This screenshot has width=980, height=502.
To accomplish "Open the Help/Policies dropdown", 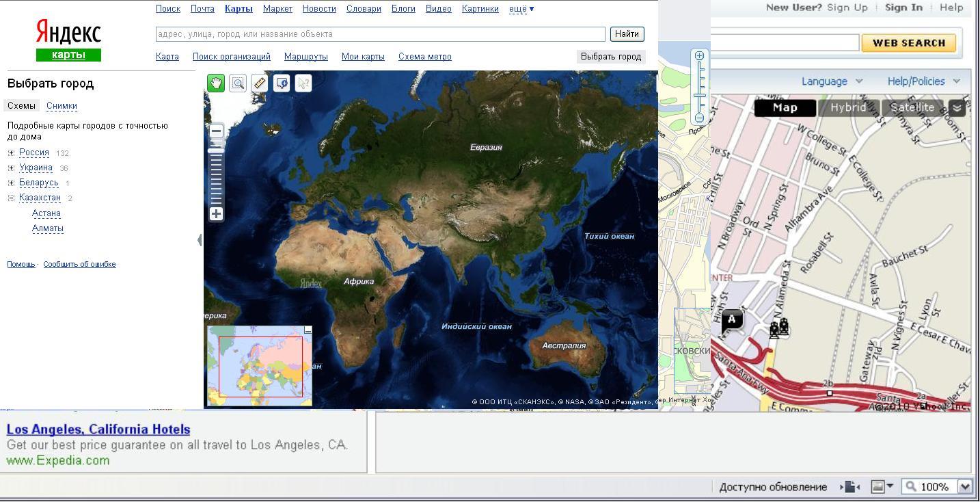I will coord(924,81).
